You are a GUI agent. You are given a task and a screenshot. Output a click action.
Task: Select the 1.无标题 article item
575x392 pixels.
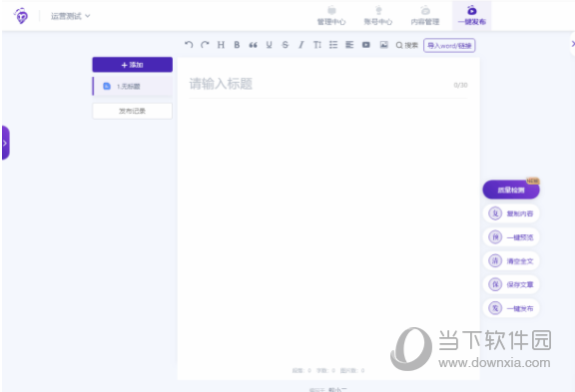(x=133, y=86)
